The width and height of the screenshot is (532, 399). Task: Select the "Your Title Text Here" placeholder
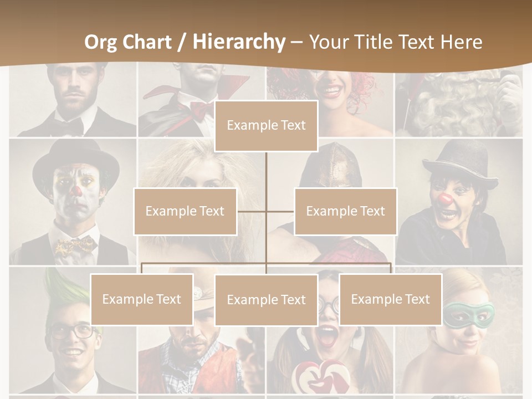pos(395,42)
